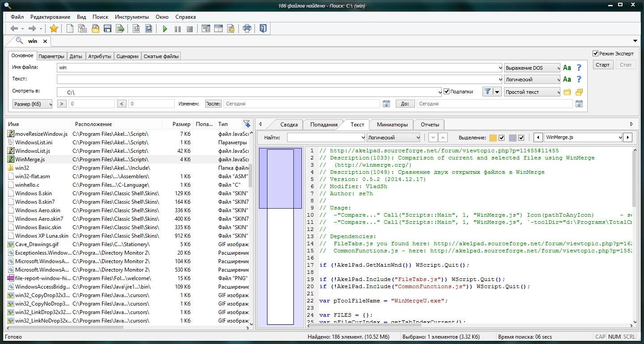Sort by Имя column header
This screenshot has width=644, height=344.
38,124
